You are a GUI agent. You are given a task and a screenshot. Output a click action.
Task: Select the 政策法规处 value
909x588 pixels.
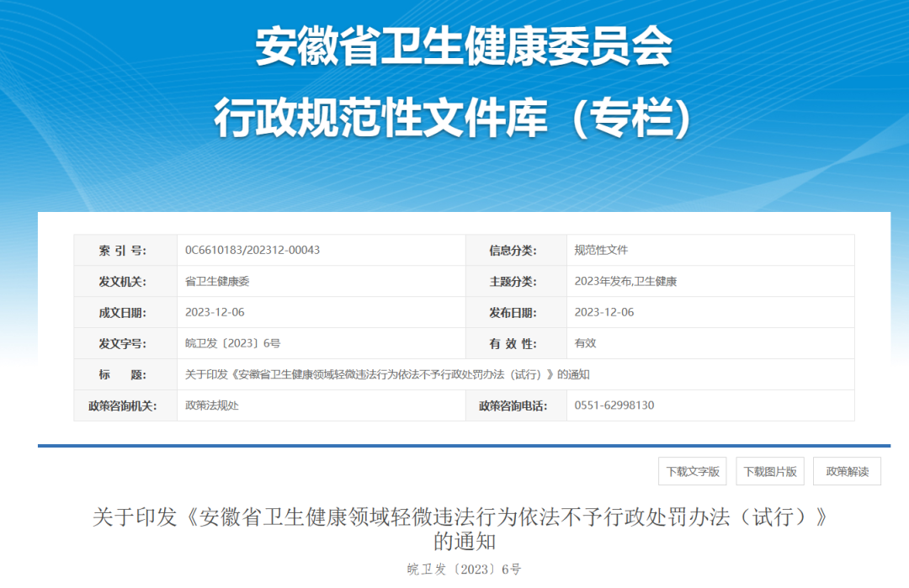point(211,405)
